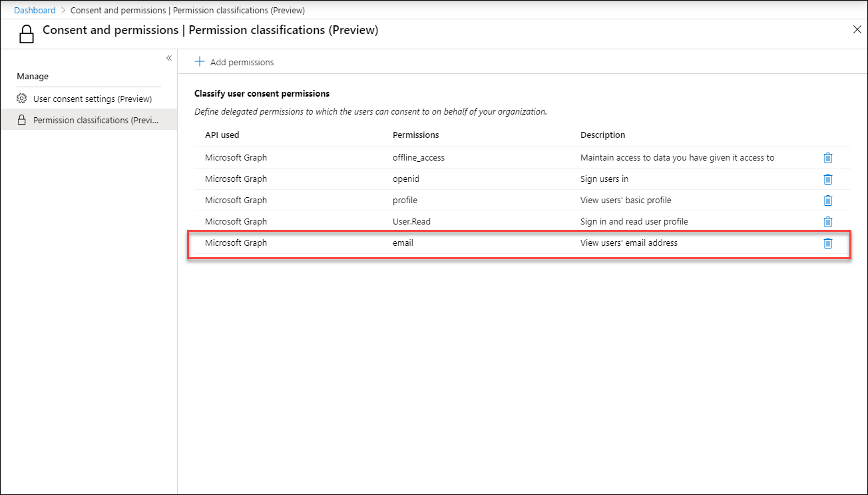Select the offline_access permission cell

tap(419, 158)
